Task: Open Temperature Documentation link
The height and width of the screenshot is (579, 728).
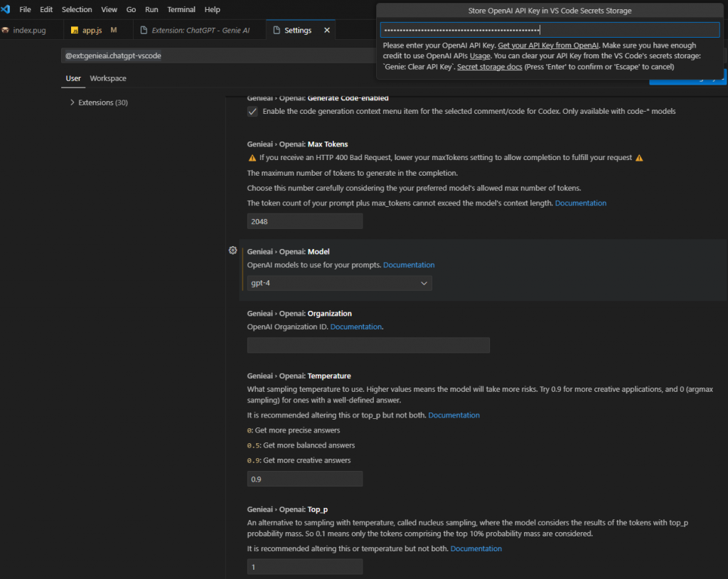Action: [x=454, y=415]
